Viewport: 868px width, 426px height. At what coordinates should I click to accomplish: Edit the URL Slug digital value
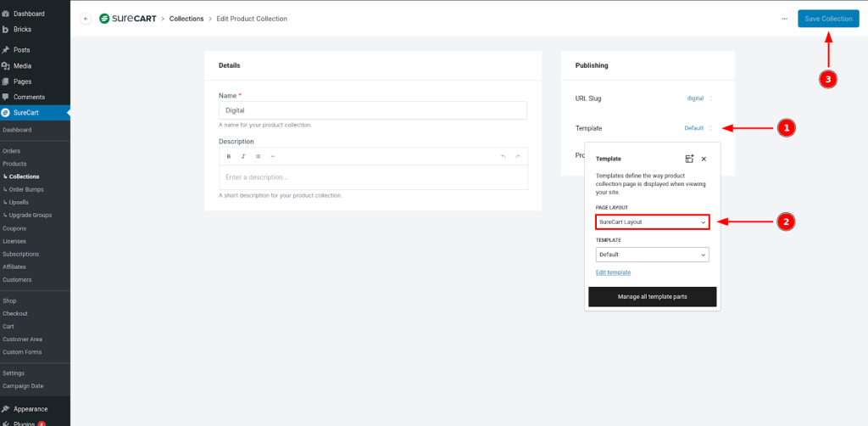(698, 98)
